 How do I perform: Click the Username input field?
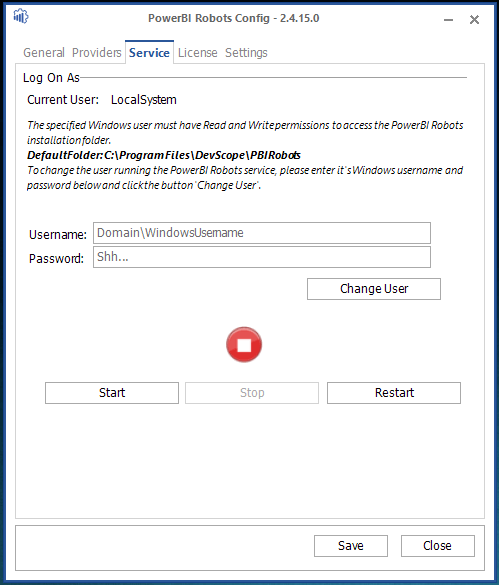tap(262, 233)
